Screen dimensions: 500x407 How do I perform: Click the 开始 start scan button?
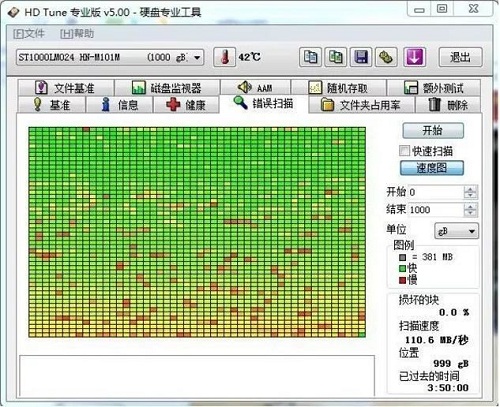(433, 130)
